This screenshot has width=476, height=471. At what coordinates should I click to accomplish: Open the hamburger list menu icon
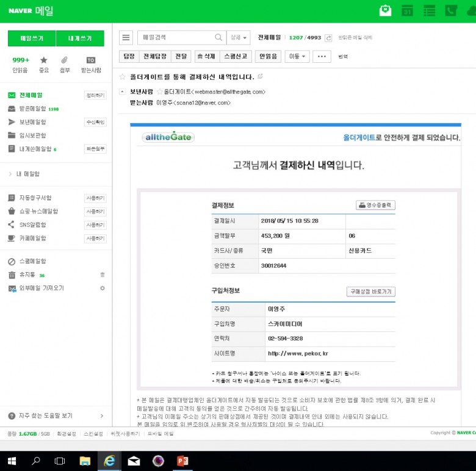[126, 38]
